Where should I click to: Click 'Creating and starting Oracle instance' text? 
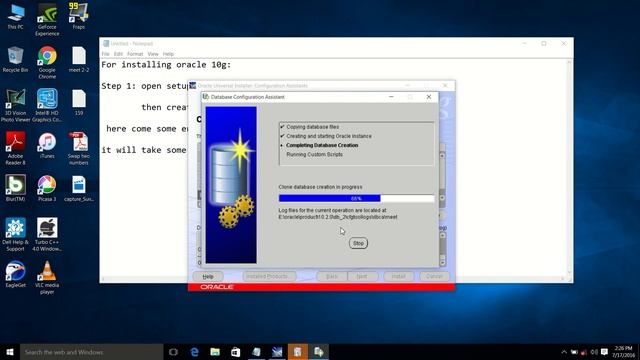[x=329, y=136]
